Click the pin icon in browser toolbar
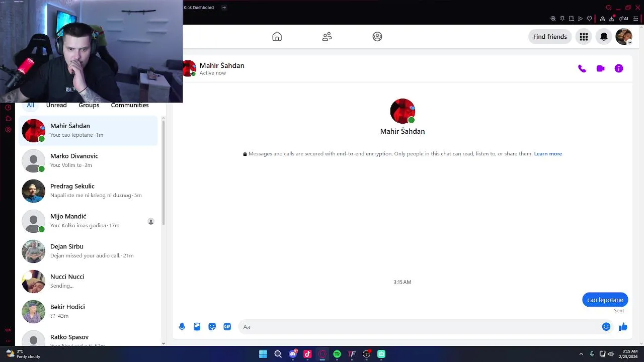The height and width of the screenshot is (362, 644). coord(562,19)
